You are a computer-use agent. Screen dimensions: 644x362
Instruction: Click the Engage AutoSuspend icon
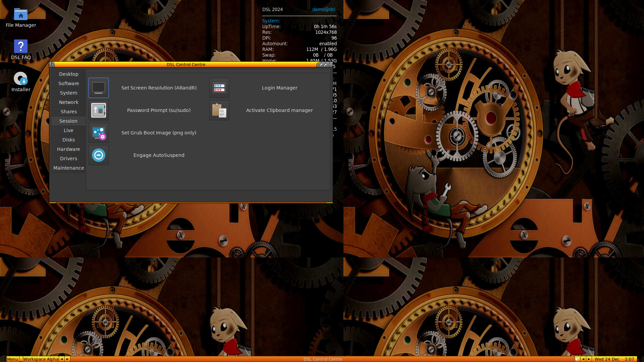tap(99, 155)
